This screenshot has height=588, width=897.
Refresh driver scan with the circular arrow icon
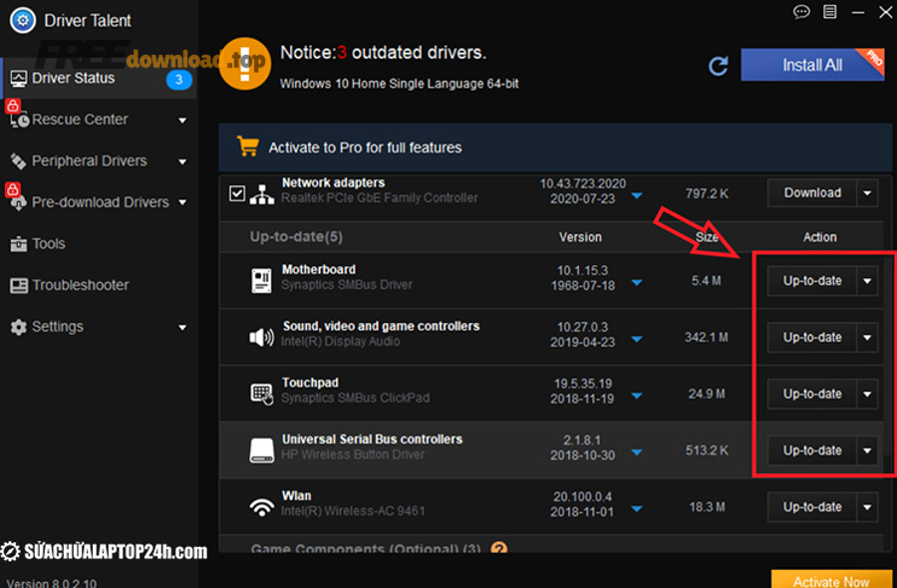coord(719,66)
